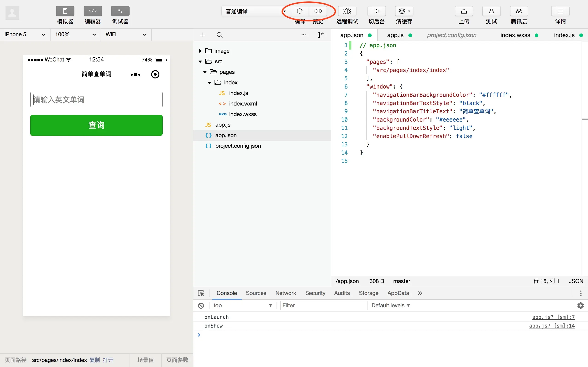Open the index.wxss editor tab
588x367 pixels.
[x=515, y=35]
